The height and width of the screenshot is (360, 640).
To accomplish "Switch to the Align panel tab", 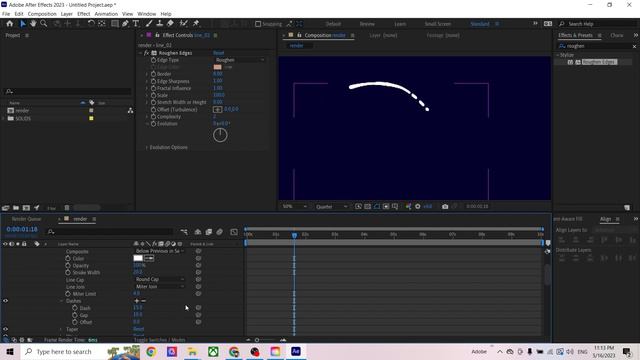I will 605,219.
